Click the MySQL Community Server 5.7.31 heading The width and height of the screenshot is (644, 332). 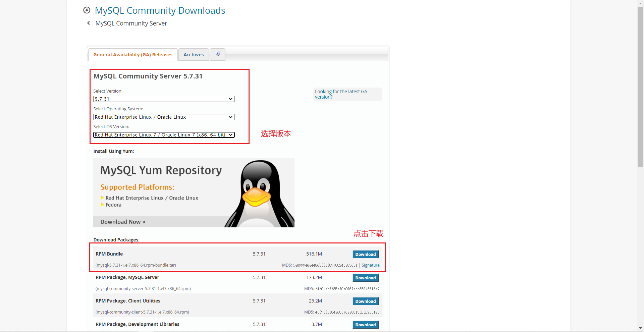pyautogui.click(x=148, y=76)
